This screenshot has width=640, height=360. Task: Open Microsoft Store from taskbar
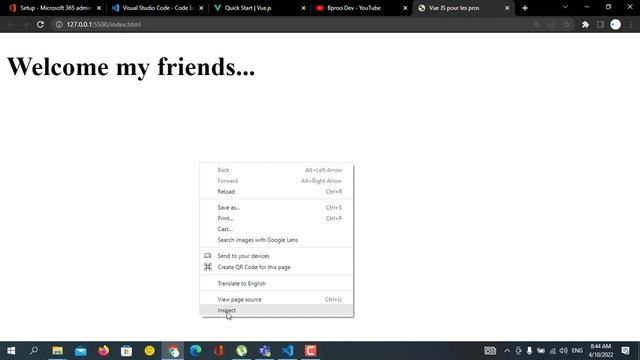click(127, 351)
